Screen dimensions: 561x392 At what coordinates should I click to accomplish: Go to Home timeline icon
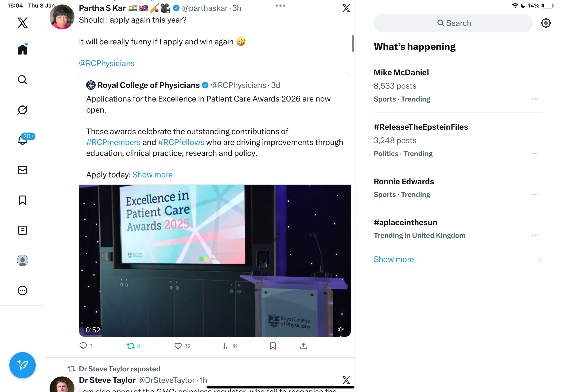coord(23,49)
